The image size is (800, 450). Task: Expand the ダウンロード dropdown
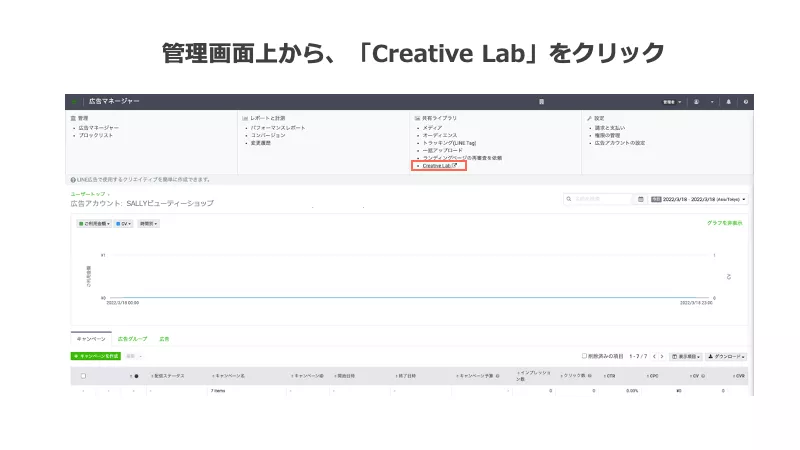[x=727, y=356]
